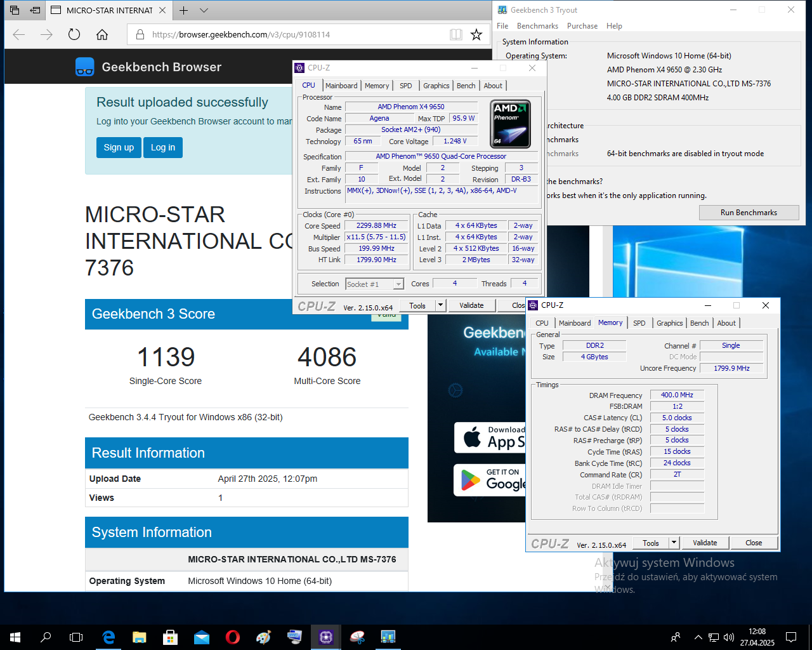Open reading view in Edge address bar
Viewport: 812px width, 650px height.
456,35
